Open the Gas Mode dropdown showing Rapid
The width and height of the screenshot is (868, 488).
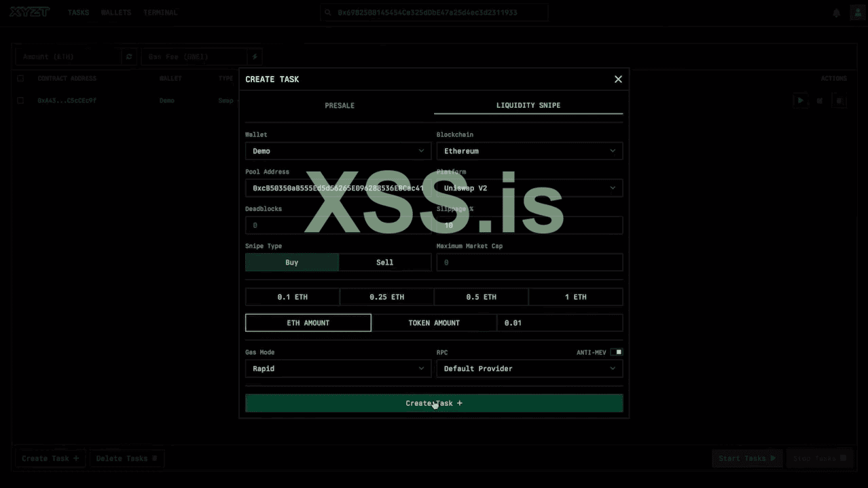[338, 369]
